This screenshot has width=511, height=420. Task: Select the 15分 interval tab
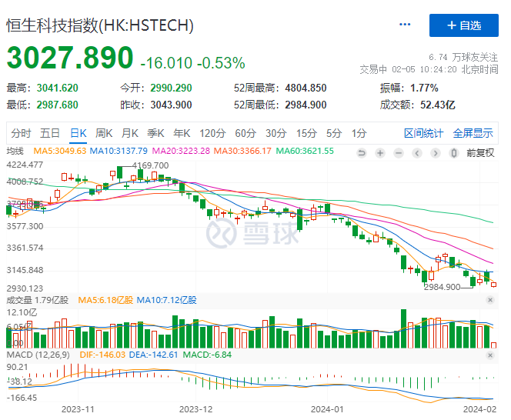(x=306, y=133)
